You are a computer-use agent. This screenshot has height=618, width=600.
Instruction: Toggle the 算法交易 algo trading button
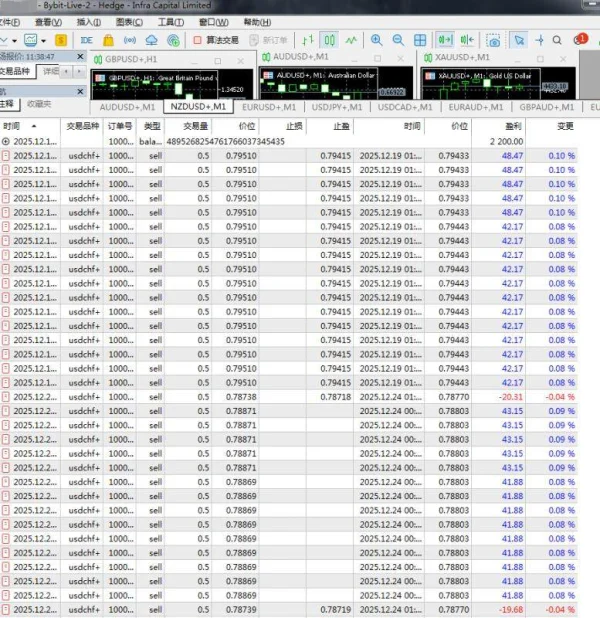[x=214, y=40]
